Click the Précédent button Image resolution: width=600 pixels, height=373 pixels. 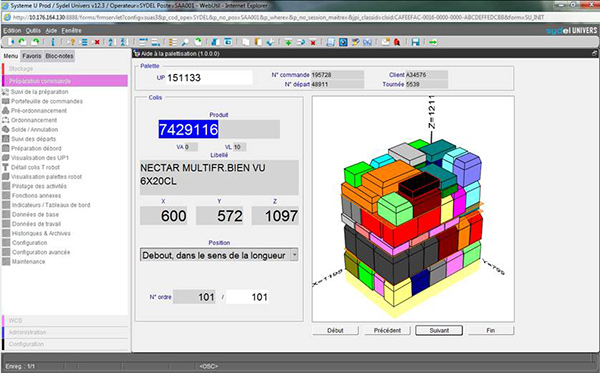[x=387, y=330]
